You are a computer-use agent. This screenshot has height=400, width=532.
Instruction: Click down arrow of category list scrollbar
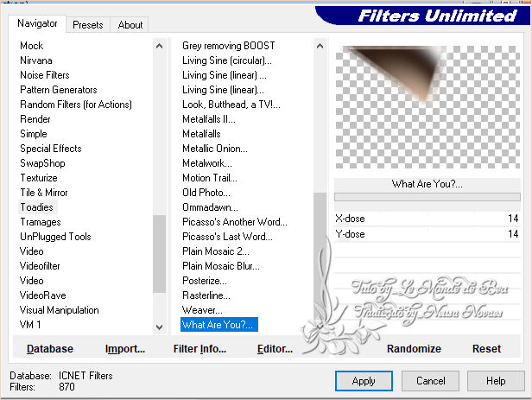pyautogui.click(x=159, y=327)
